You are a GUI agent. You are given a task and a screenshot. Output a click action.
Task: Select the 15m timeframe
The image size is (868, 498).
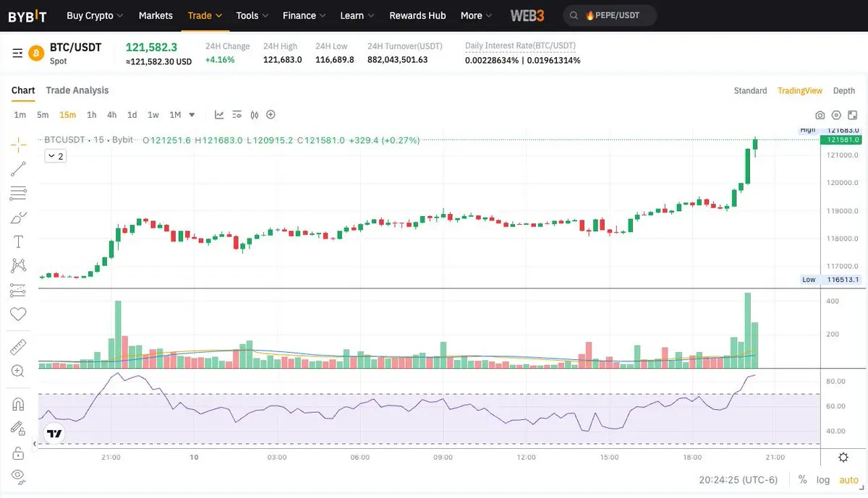[67, 115]
